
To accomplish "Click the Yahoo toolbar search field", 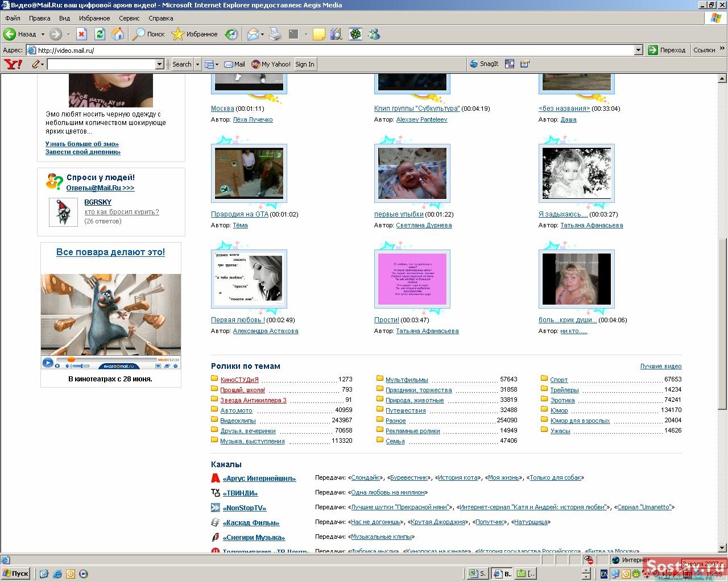I will pos(101,64).
